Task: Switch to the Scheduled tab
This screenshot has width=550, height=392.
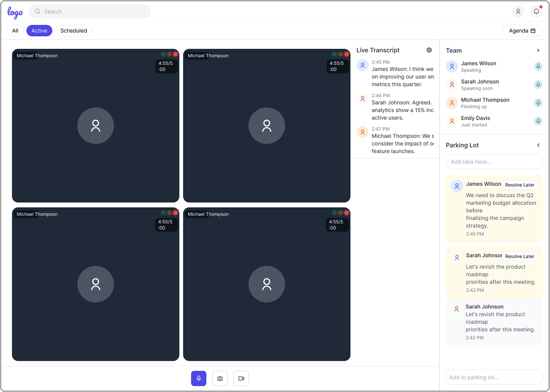Action: (74, 31)
